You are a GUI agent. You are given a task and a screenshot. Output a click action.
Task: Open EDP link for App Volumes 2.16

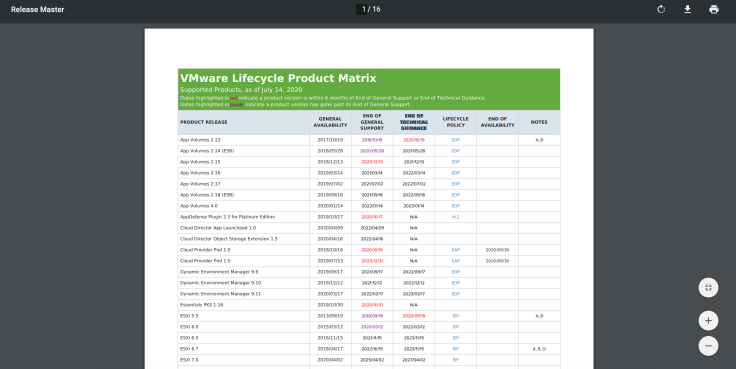[x=455, y=173]
